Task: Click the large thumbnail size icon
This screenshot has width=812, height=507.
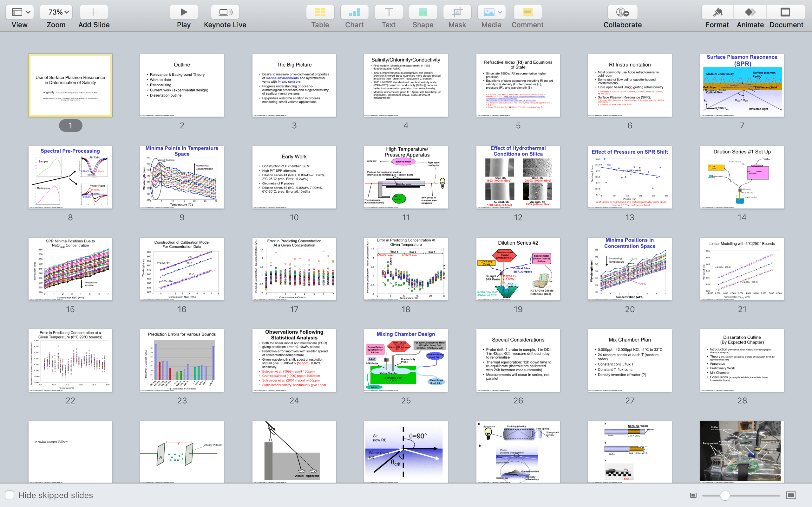Action: tap(791, 495)
